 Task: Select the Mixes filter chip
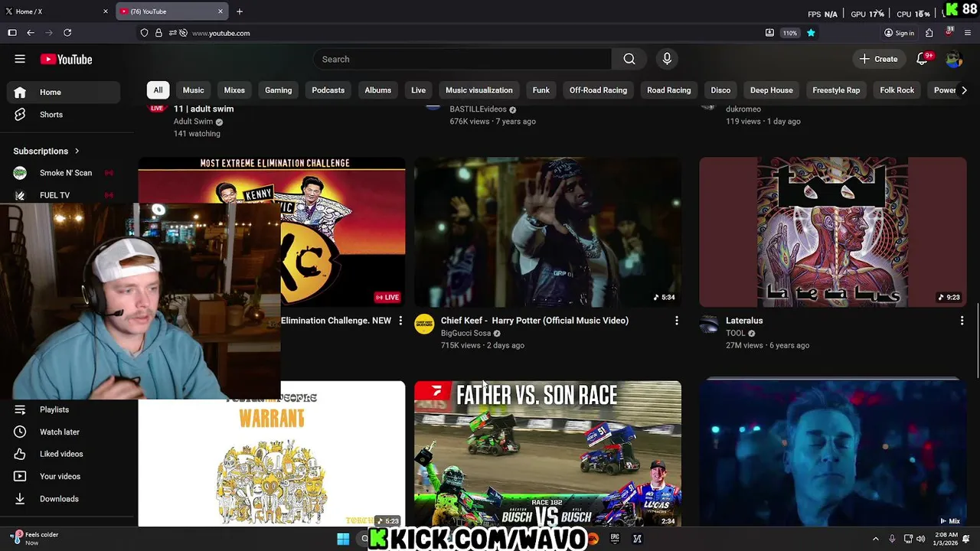tap(234, 90)
